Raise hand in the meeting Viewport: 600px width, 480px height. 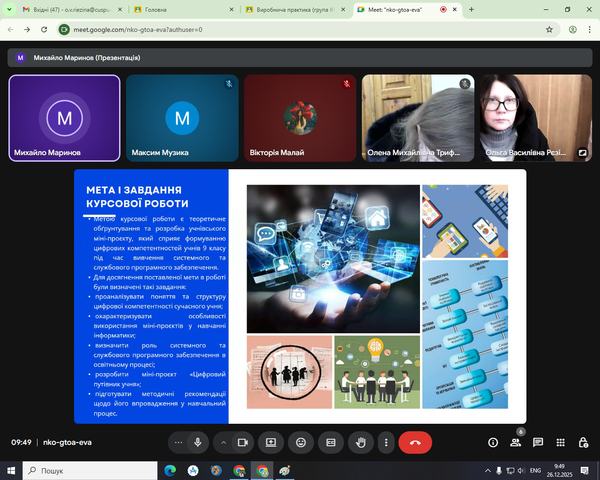(361, 442)
